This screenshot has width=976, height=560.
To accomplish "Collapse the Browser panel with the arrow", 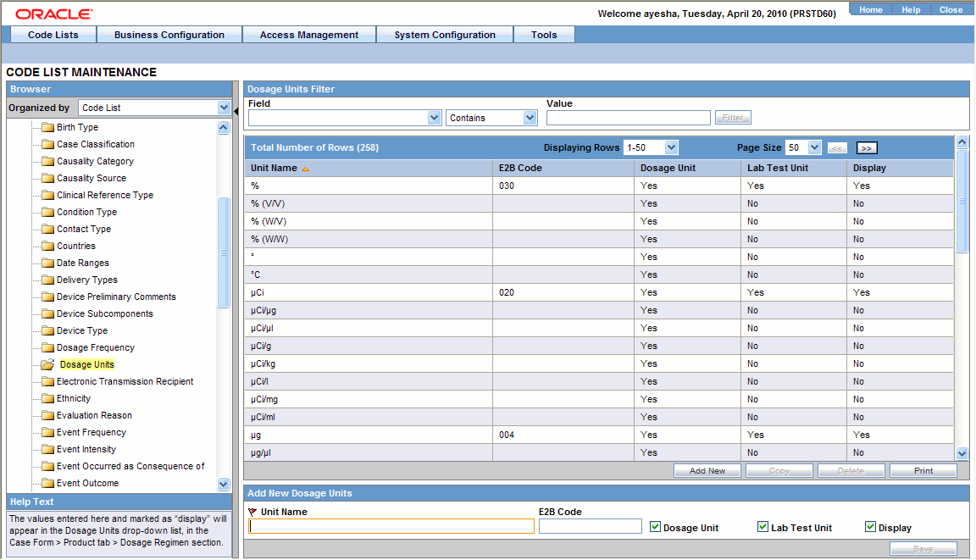I will [236, 111].
